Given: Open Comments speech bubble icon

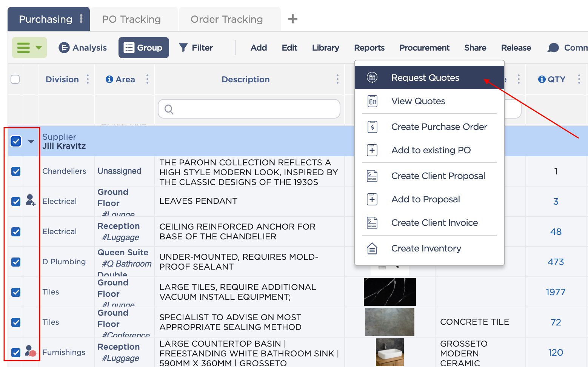Looking at the screenshot, I should pos(553,48).
